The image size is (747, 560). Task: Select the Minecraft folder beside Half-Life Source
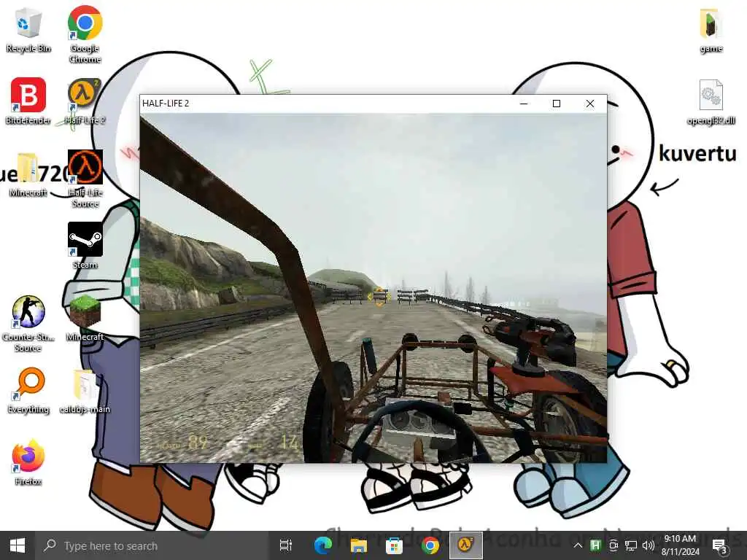coord(28,174)
